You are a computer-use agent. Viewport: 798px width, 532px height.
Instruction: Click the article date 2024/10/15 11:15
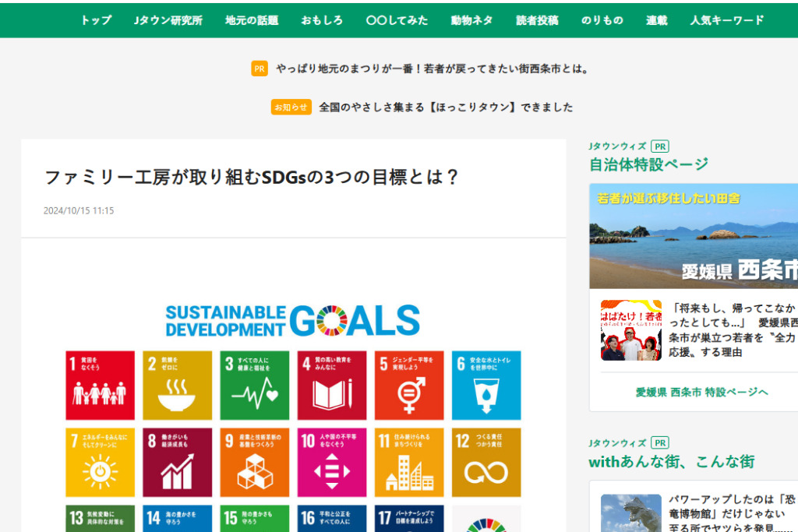pos(79,210)
